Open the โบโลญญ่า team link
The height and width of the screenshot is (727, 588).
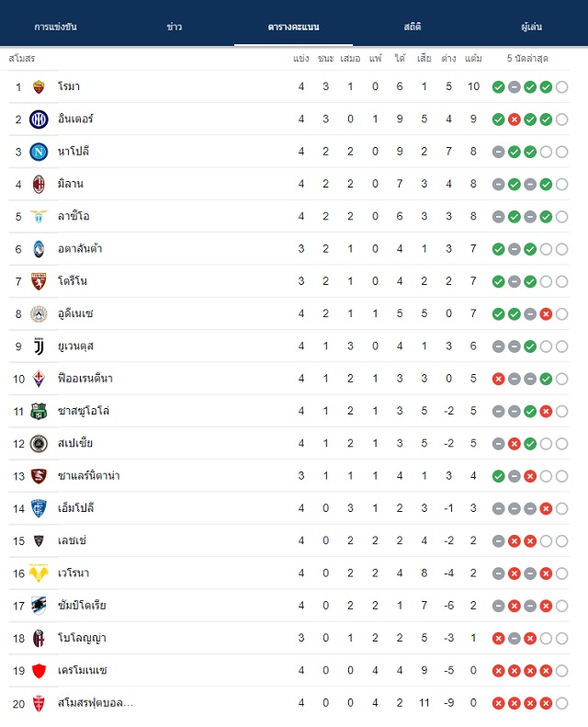pos(82,638)
